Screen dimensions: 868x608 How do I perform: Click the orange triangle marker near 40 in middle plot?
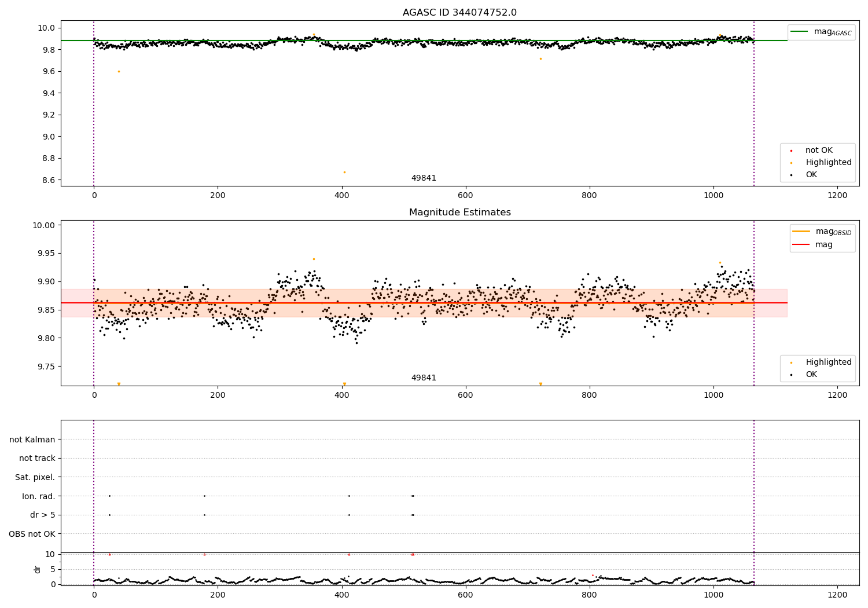point(119,384)
